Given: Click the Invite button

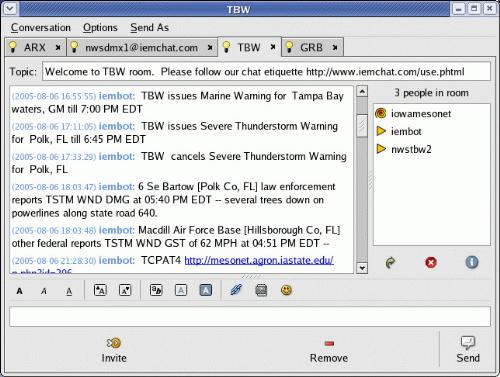Looking at the screenshot, I should coord(114,350).
